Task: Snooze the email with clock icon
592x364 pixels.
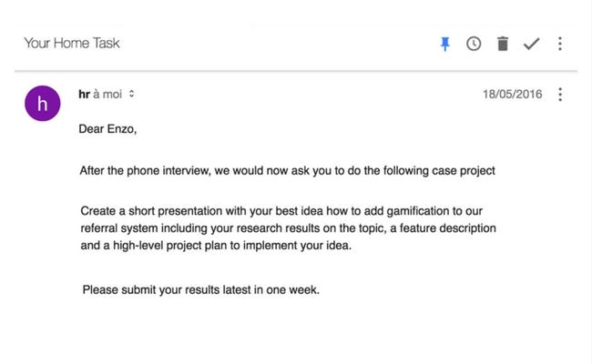Action: pos(474,44)
